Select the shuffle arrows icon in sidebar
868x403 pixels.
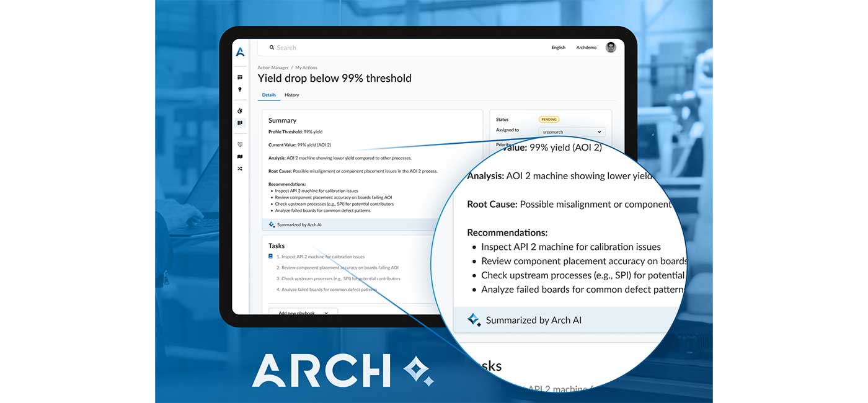(240, 169)
